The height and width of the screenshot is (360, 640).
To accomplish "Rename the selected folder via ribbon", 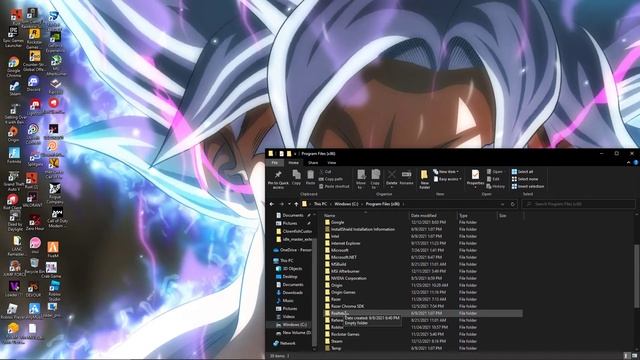I will click(407, 178).
